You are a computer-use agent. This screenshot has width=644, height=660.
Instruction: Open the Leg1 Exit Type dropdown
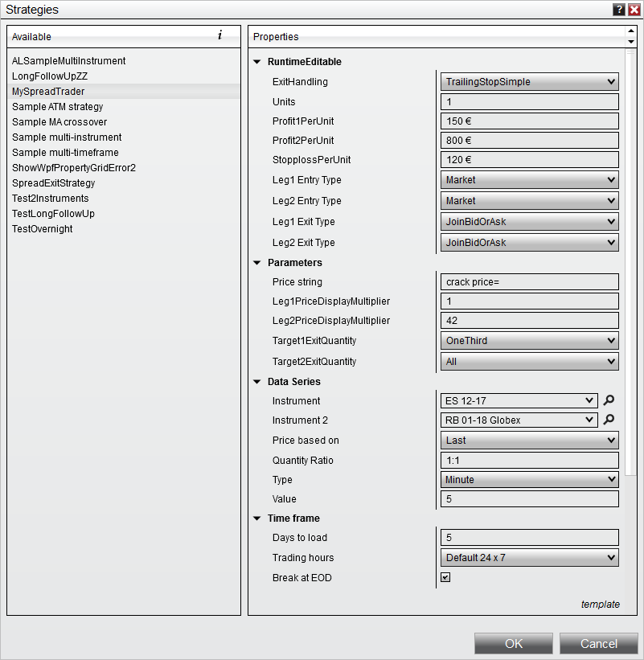pyautogui.click(x=530, y=221)
